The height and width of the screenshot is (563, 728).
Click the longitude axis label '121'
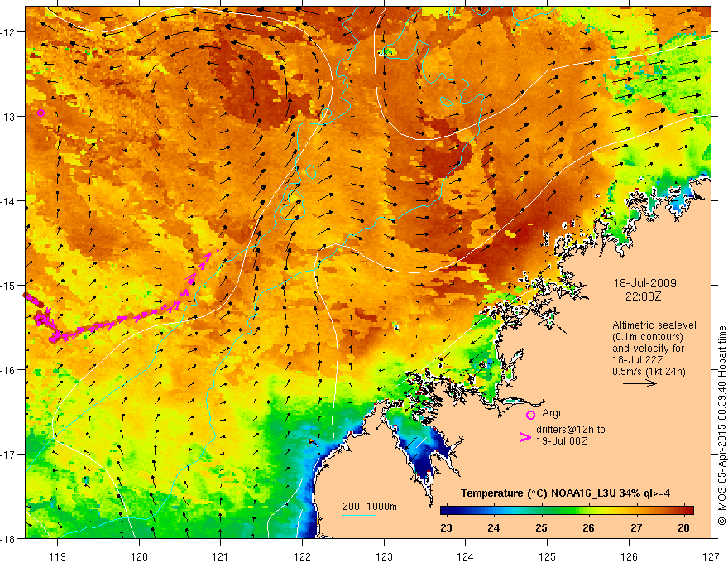tap(221, 556)
